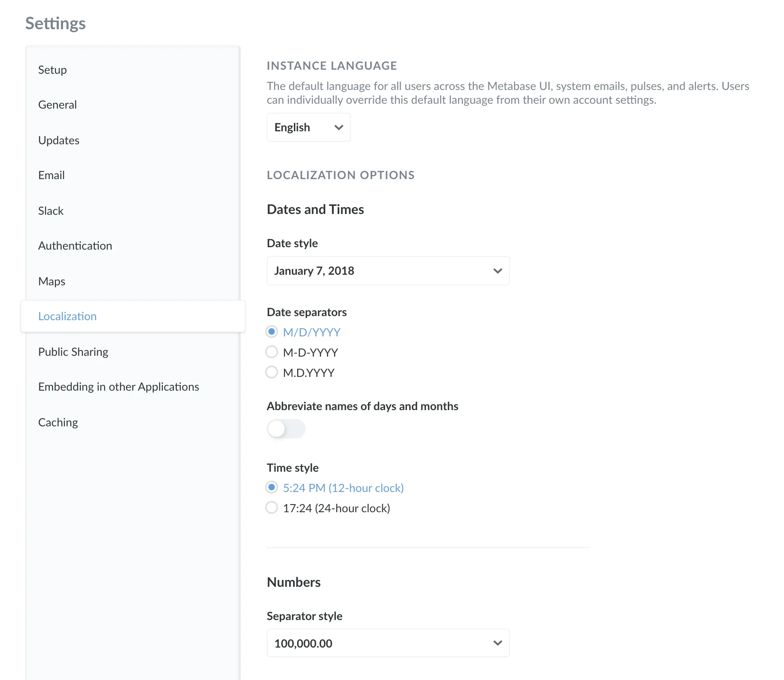The height and width of the screenshot is (680, 784).
Task: Select the Localization section
Action: tap(67, 316)
